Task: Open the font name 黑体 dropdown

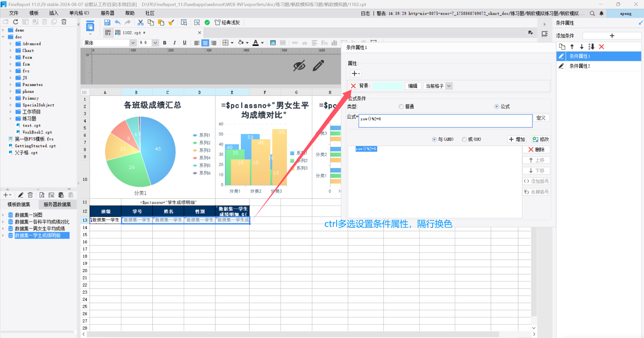Action: click(x=133, y=43)
